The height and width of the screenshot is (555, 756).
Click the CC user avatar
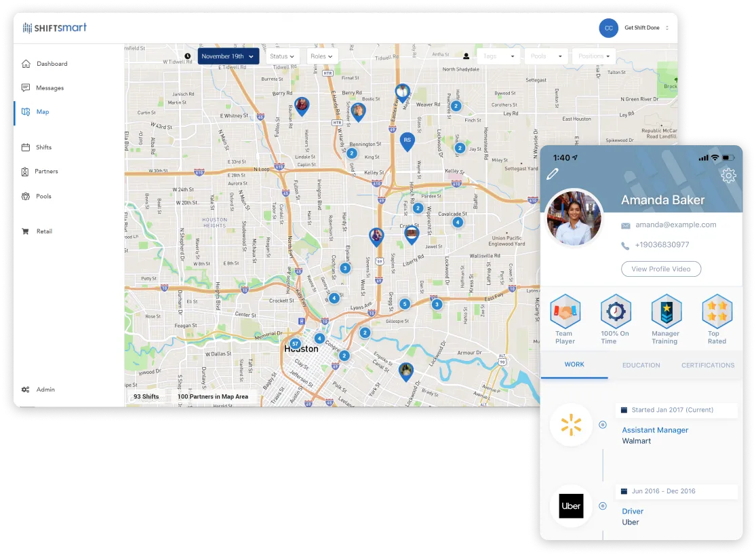(x=608, y=28)
